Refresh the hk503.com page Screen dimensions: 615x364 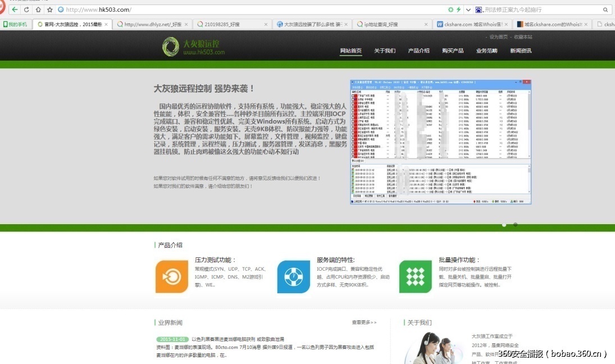[x=26, y=10]
